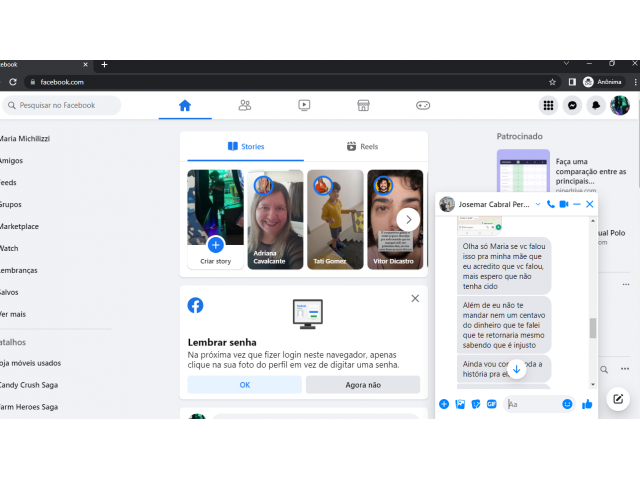Viewport: 640px width, 480px height.
Task: Open the Marketplace storefront icon in top bar
Action: point(364,105)
